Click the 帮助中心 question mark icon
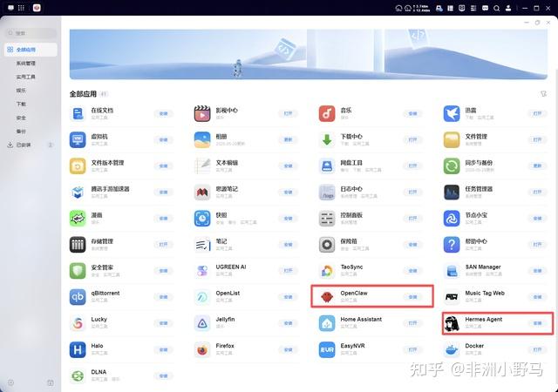 tap(452, 245)
